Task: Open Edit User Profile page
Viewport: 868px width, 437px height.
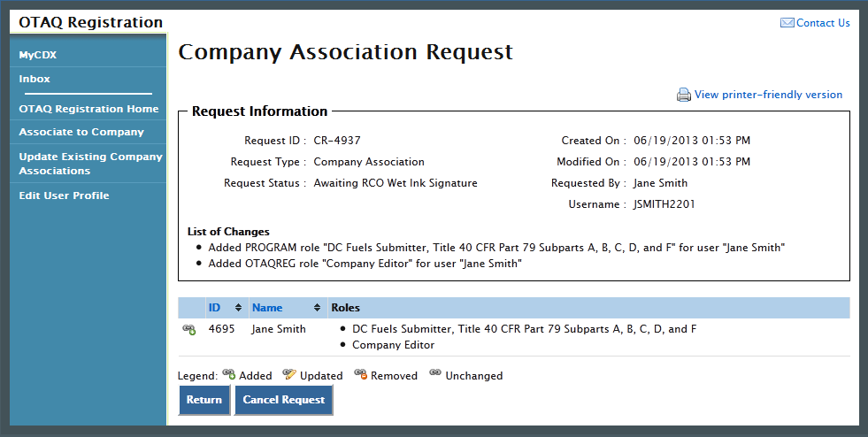Action: coord(64,195)
